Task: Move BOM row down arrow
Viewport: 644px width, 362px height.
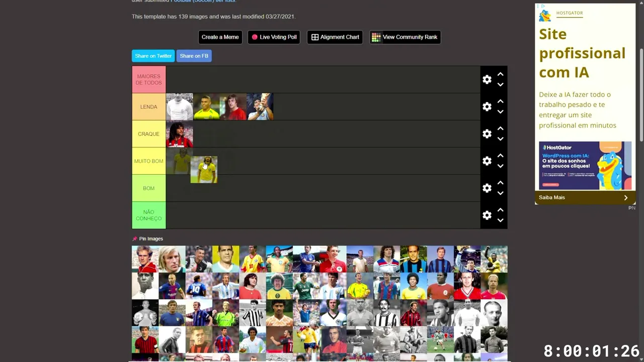Action: coord(500,193)
